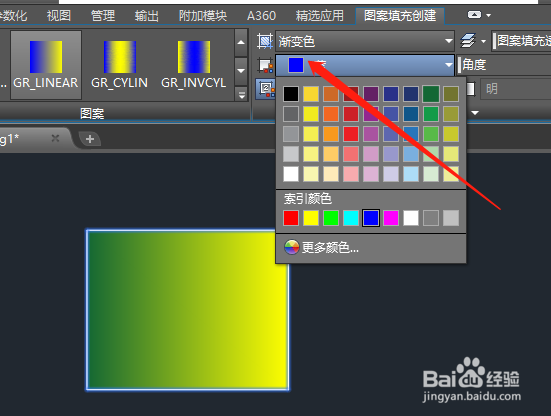The height and width of the screenshot is (416, 551).
Task: Pick the green index color swatch
Action: (331, 218)
